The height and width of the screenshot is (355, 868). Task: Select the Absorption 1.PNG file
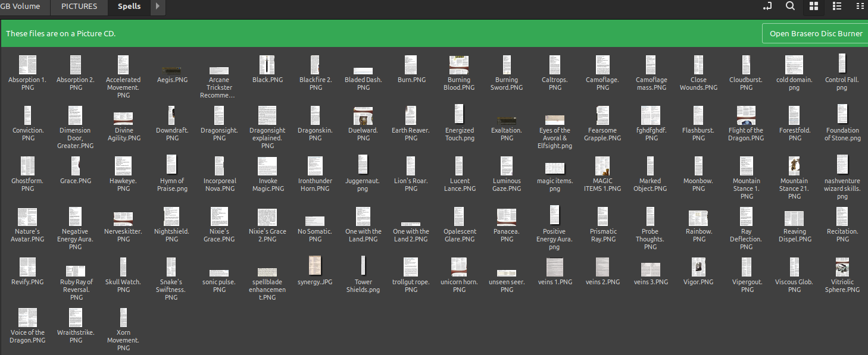click(x=27, y=73)
